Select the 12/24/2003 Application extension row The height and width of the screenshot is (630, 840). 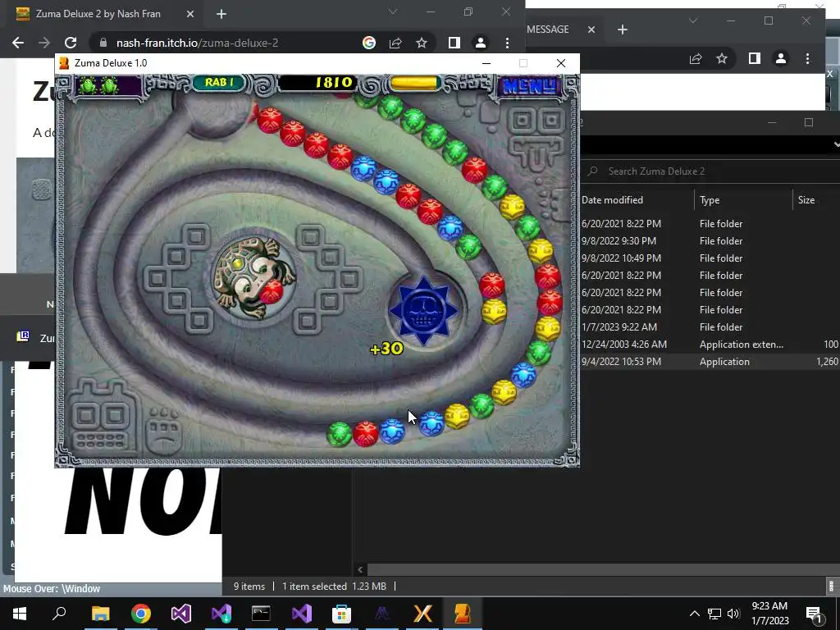710,345
